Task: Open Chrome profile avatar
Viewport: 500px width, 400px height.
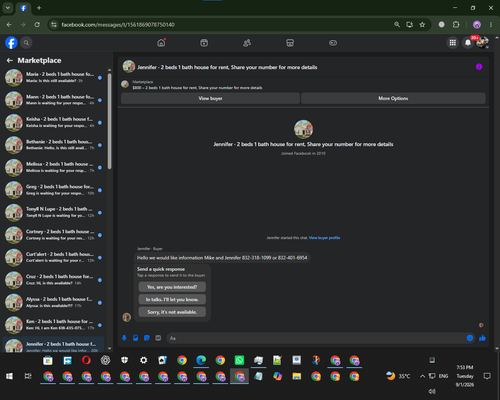Action: (x=477, y=25)
